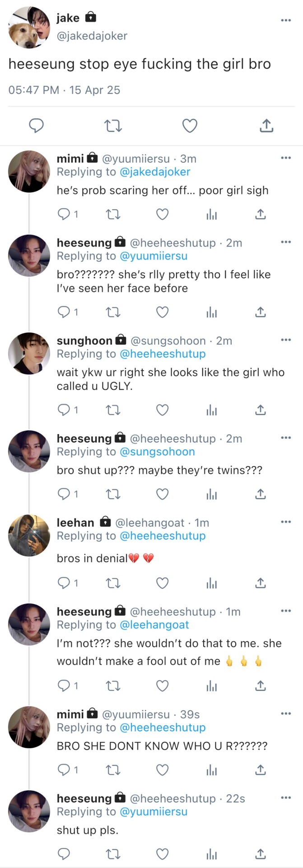Viewport: 303px width, 868px height.
Task: Reply to jake's main tweet
Action: pos(36,126)
